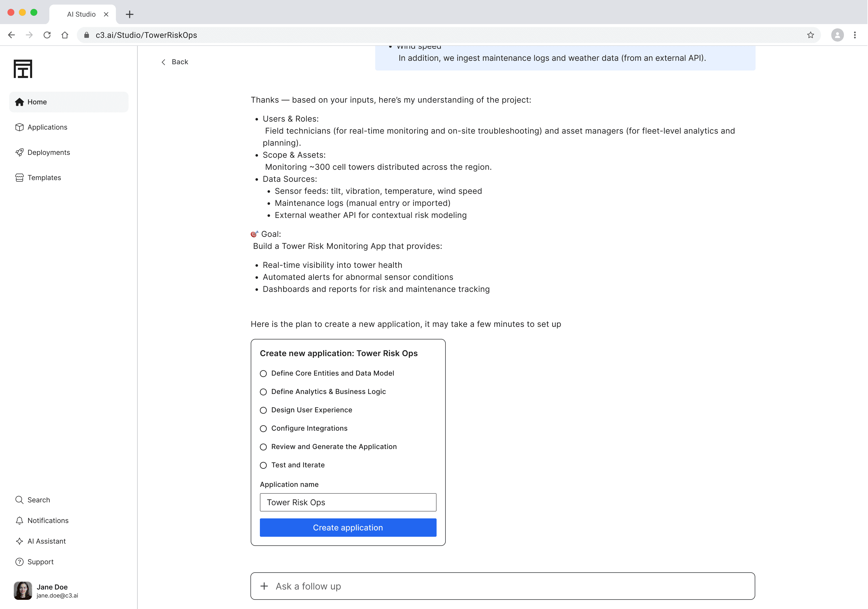Select Test and Iterate step

264,465
